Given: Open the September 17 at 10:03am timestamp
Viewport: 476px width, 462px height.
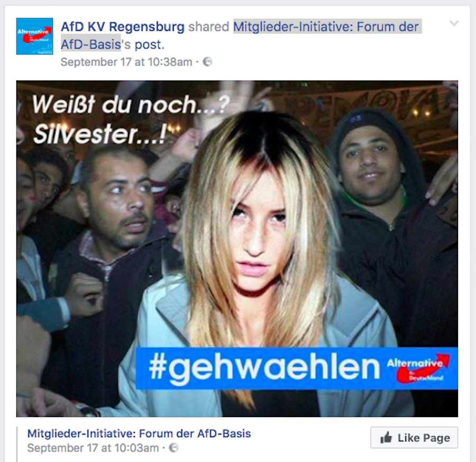Looking at the screenshot, I should click(93, 448).
